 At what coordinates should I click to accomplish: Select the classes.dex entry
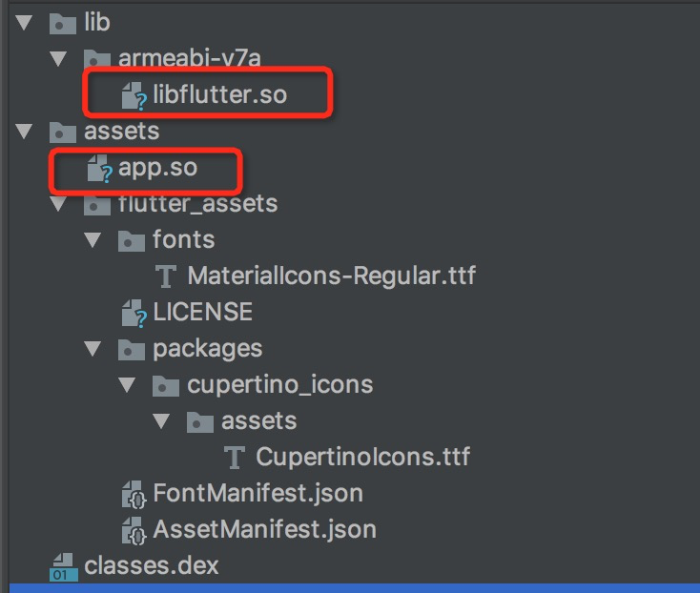(151, 565)
